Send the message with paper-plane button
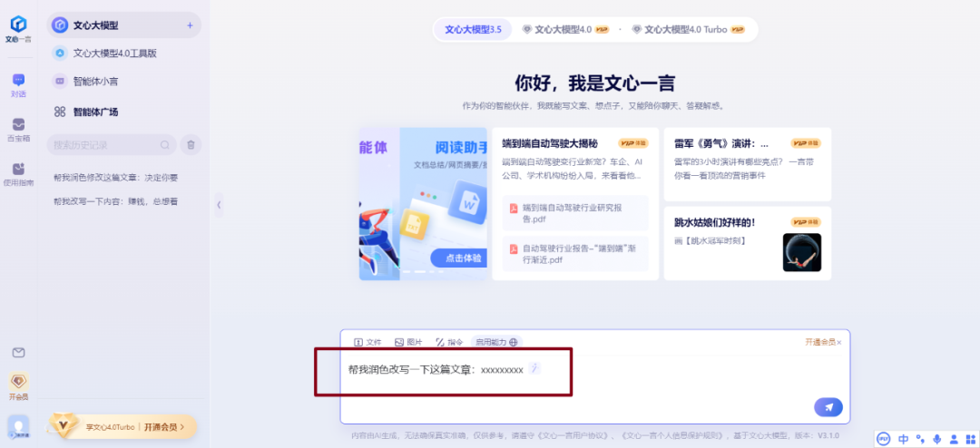Image resolution: width=980 pixels, height=448 pixels. tap(828, 407)
